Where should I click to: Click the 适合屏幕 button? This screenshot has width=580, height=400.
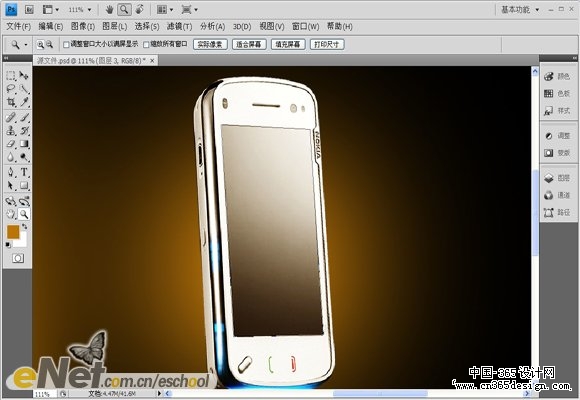(x=249, y=44)
